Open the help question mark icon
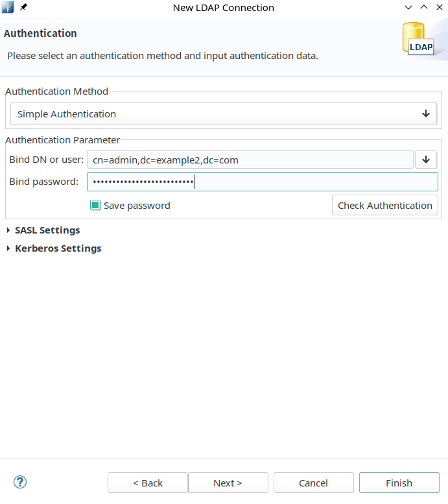448x504 pixels. point(20,482)
